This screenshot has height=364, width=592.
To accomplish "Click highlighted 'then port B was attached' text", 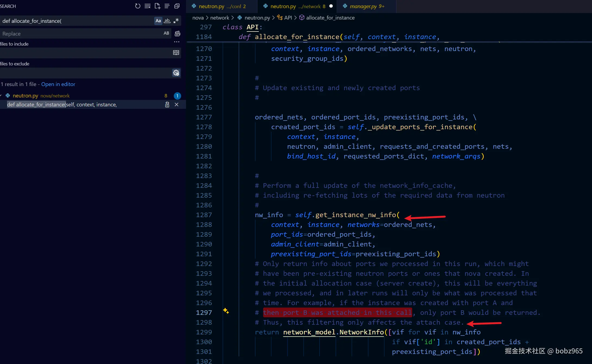I will coord(337,313).
